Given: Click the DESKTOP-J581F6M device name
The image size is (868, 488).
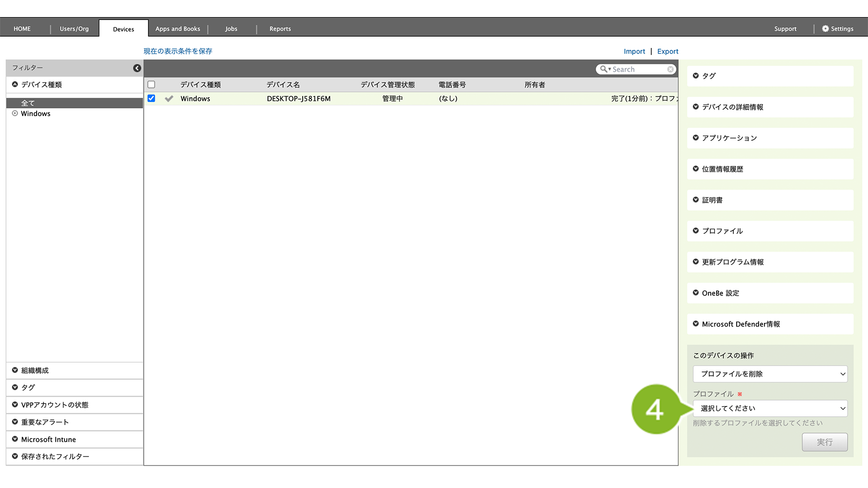Looking at the screenshot, I should [299, 99].
